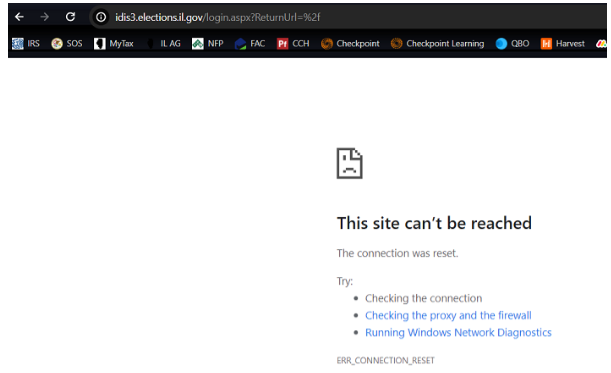The image size is (611, 373).
Task: Click the sad page error icon
Action: pos(350,163)
